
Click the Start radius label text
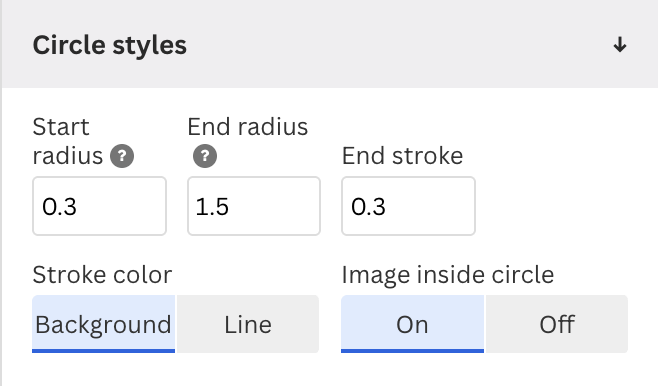68,141
